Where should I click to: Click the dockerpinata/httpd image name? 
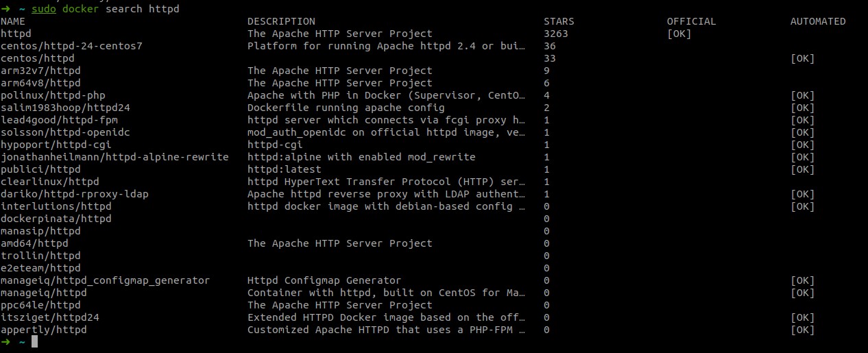56,219
